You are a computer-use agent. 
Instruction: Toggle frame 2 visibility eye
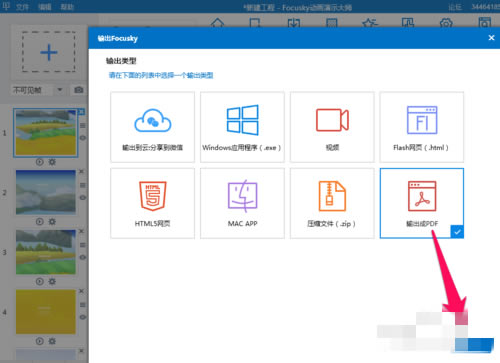83,197
